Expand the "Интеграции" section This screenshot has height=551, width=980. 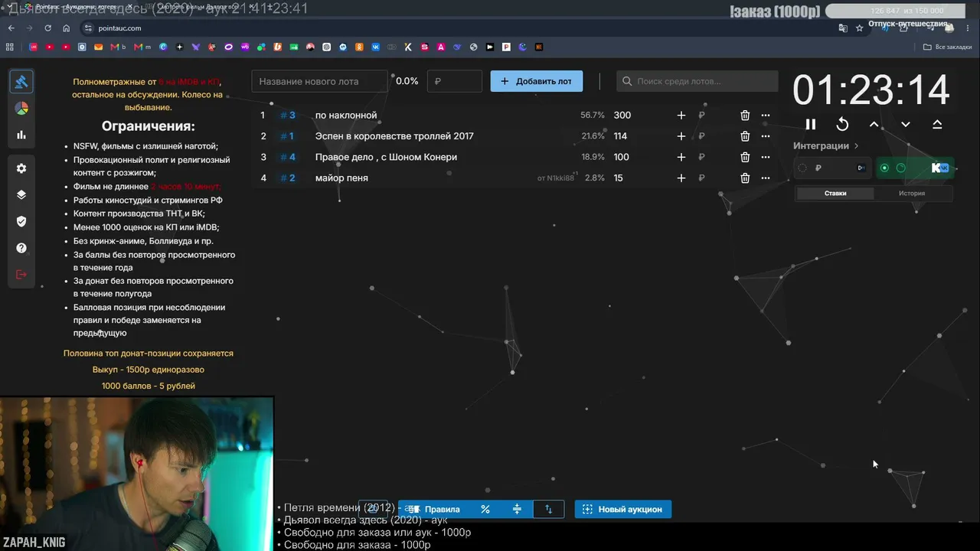click(826, 145)
